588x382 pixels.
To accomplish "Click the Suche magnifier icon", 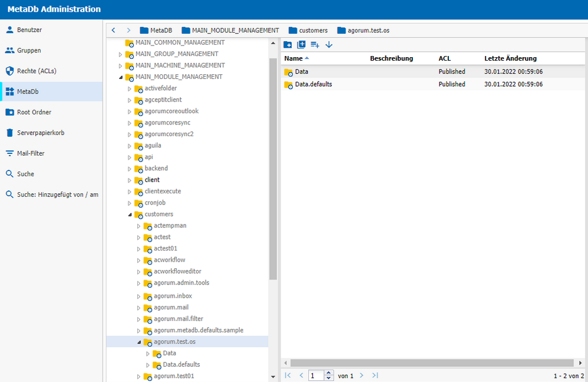I will [x=10, y=174].
